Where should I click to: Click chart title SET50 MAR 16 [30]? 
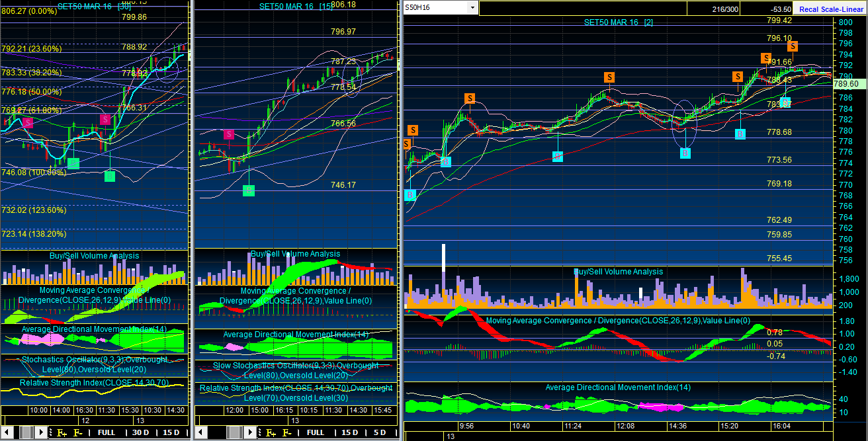(x=94, y=6)
